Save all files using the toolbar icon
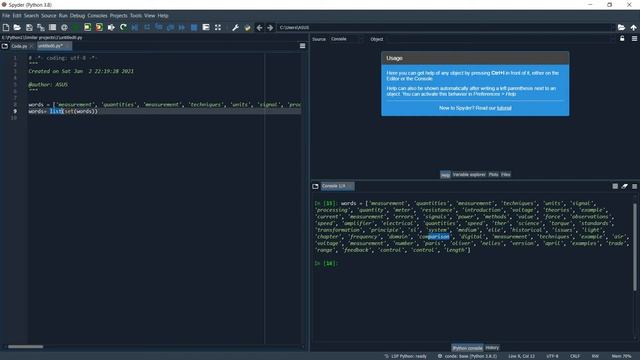Viewport: 640px width, 360px height. 41,27
